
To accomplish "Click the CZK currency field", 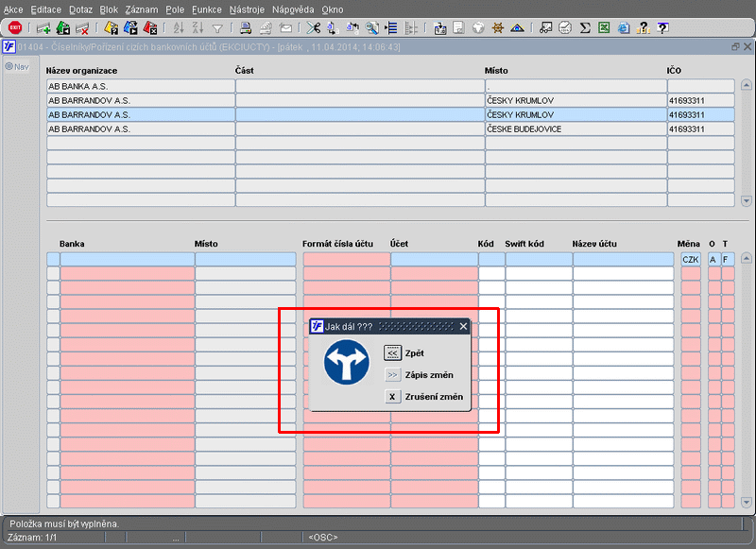I will [x=690, y=259].
